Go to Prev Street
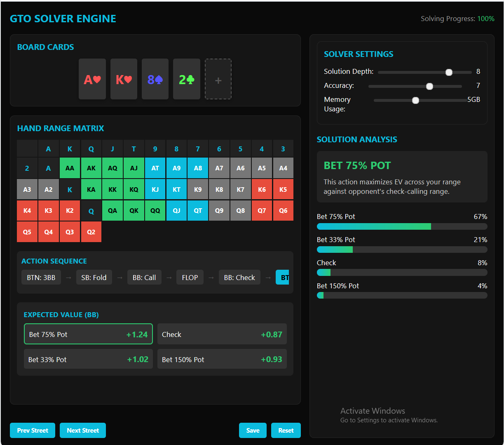The width and height of the screenshot is (504, 445). click(x=33, y=430)
